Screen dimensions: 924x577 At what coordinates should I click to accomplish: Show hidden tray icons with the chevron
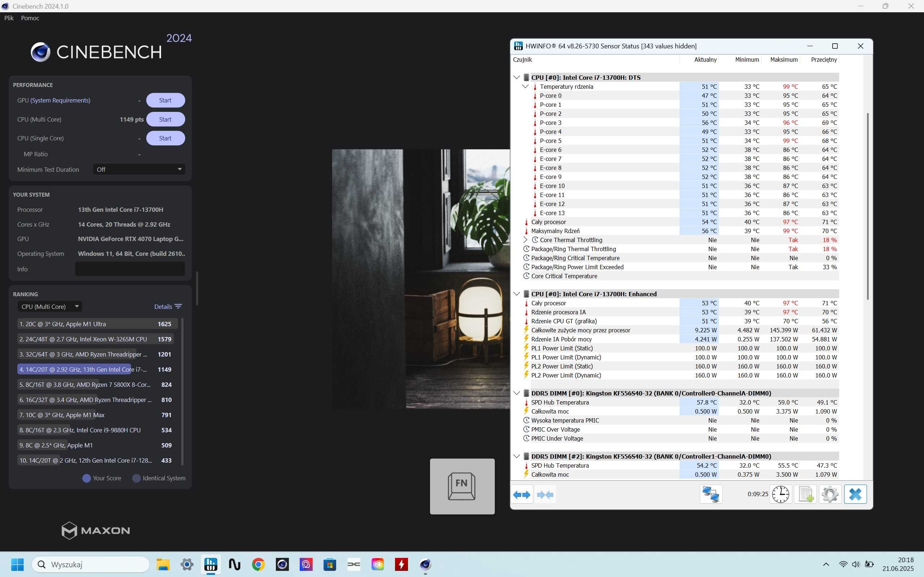pyautogui.click(x=826, y=564)
